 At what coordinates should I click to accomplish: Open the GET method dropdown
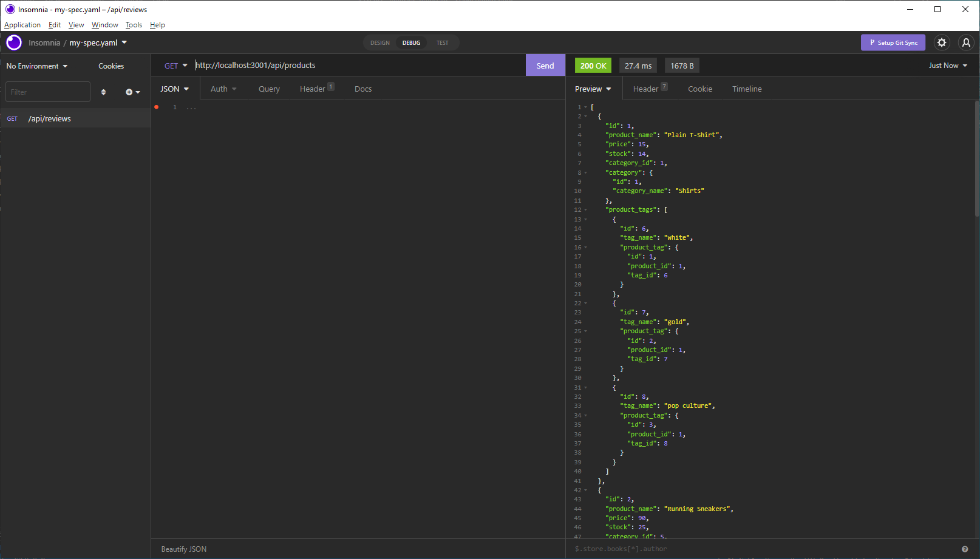(176, 66)
